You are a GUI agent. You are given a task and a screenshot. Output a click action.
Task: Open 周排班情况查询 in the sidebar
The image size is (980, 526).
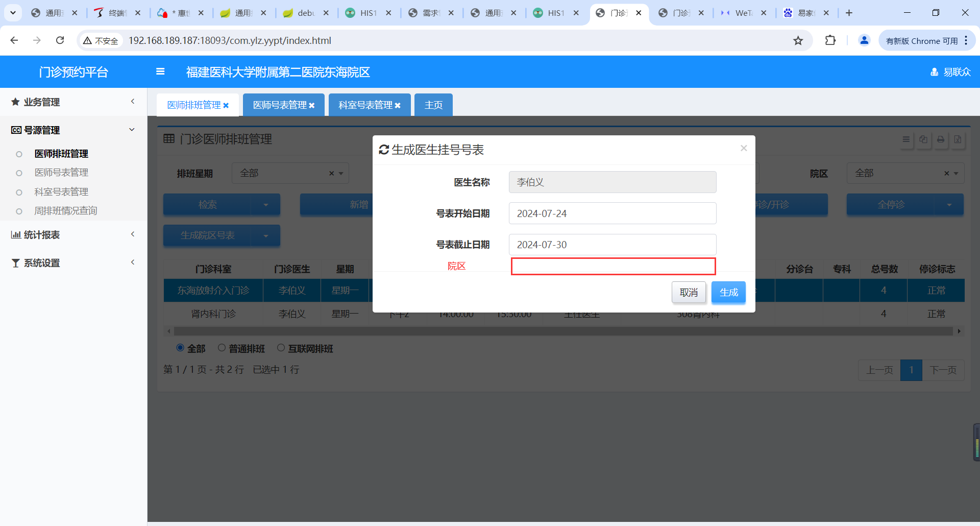(x=65, y=211)
